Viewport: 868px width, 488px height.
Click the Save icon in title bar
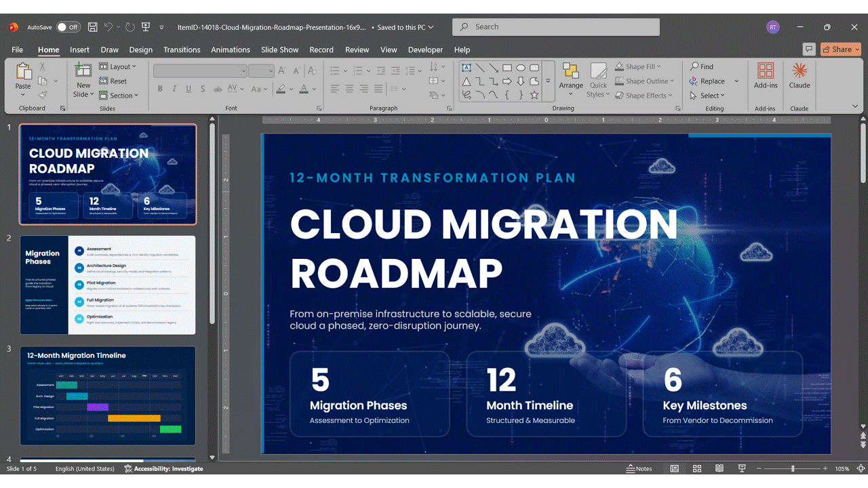click(x=93, y=27)
